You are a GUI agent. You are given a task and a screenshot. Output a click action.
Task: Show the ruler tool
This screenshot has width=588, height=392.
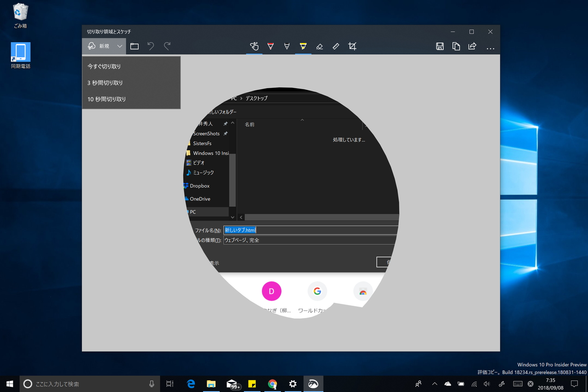336,46
